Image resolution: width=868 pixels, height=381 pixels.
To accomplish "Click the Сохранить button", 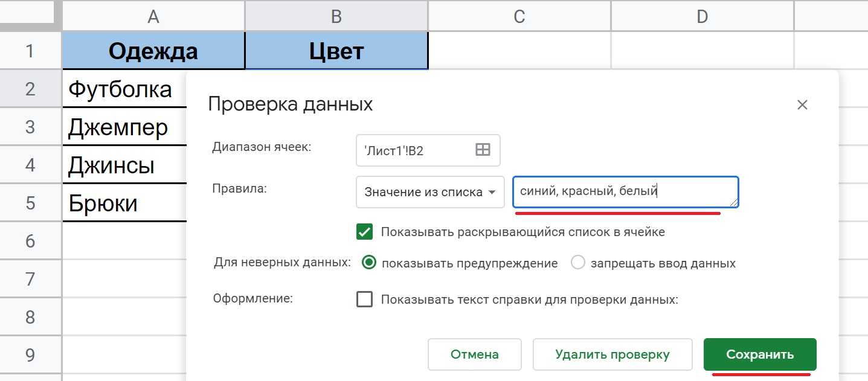I will (x=760, y=354).
